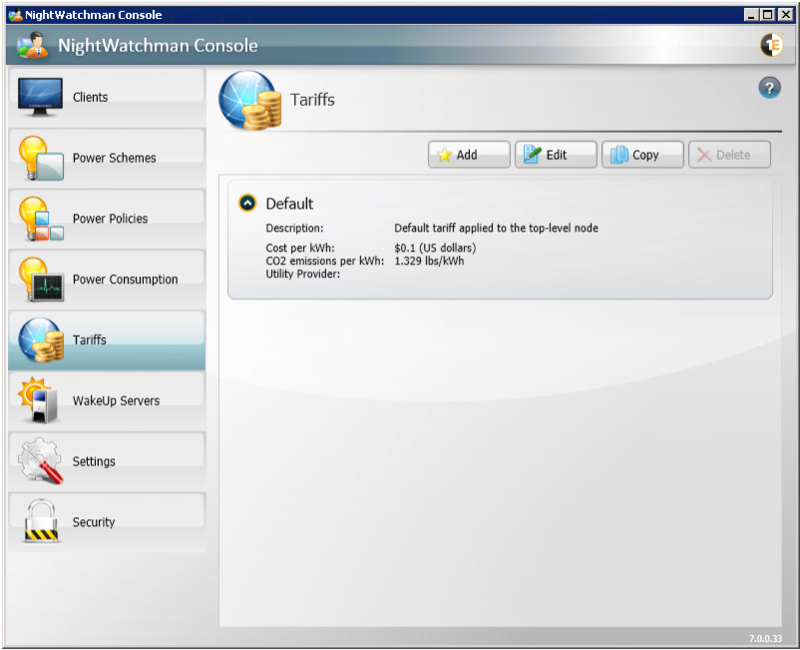
Task: Copy the selected tariff
Action: pyautogui.click(x=643, y=155)
